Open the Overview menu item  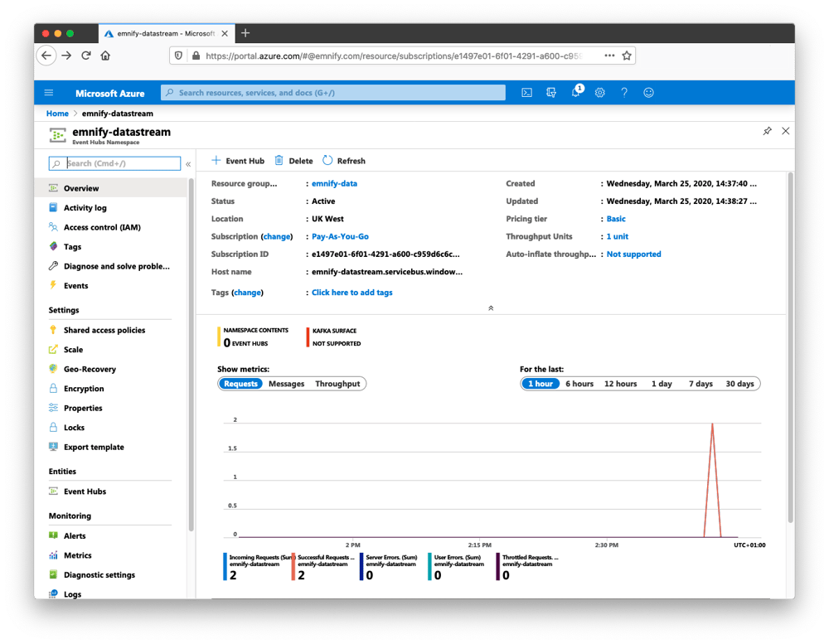click(x=110, y=188)
